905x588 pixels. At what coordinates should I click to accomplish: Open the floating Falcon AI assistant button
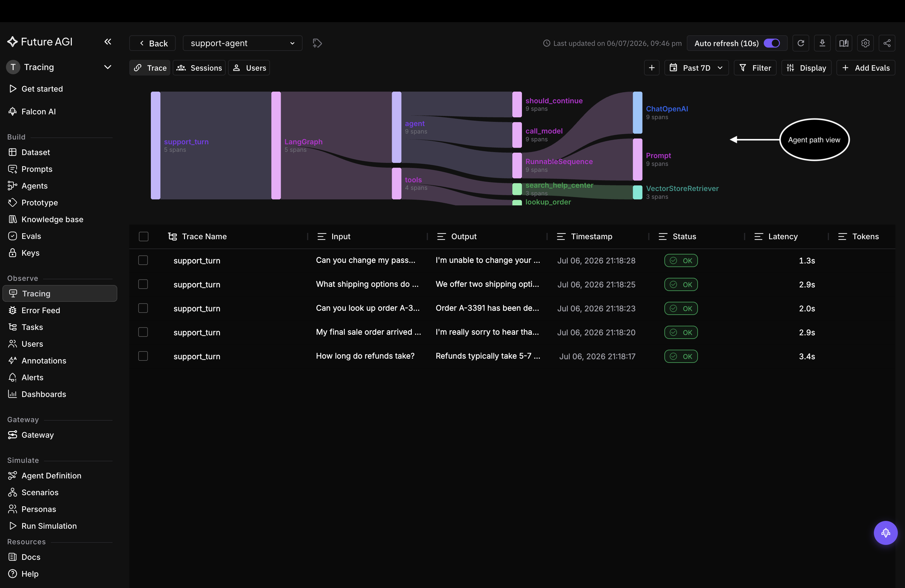[x=886, y=533]
